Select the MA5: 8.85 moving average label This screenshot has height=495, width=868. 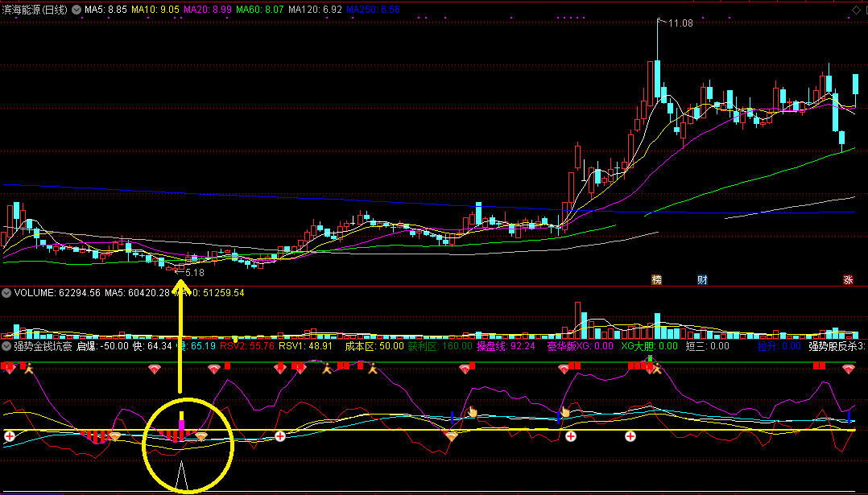(x=105, y=10)
